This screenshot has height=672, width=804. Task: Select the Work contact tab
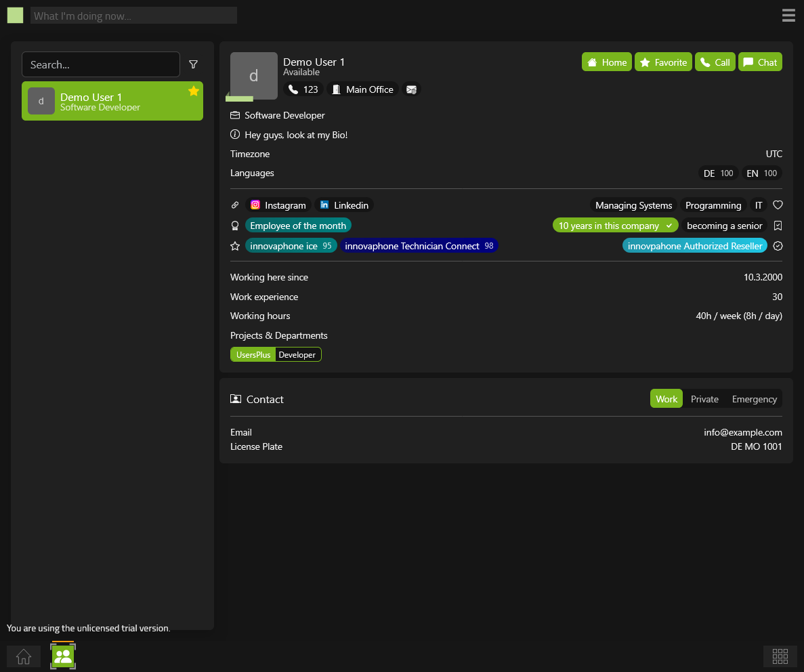tap(666, 399)
